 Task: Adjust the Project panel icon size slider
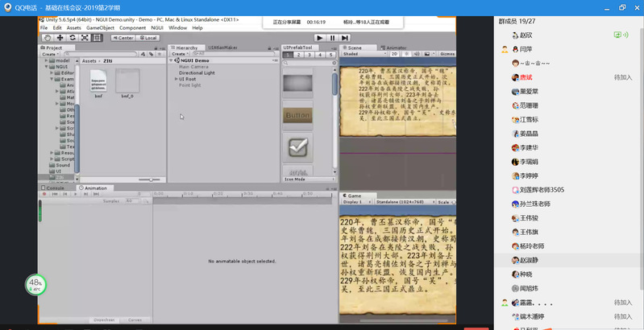point(149,179)
